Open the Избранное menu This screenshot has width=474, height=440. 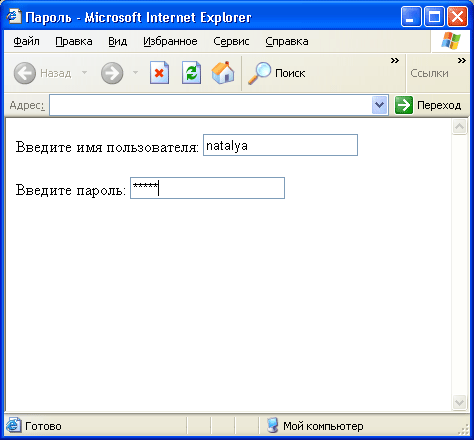[170, 41]
